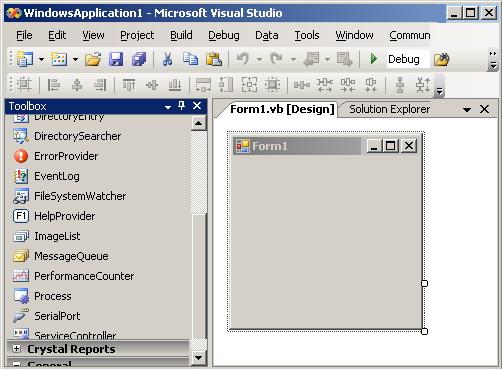
Task: Start debugging with green play arrow
Action: 374,59
